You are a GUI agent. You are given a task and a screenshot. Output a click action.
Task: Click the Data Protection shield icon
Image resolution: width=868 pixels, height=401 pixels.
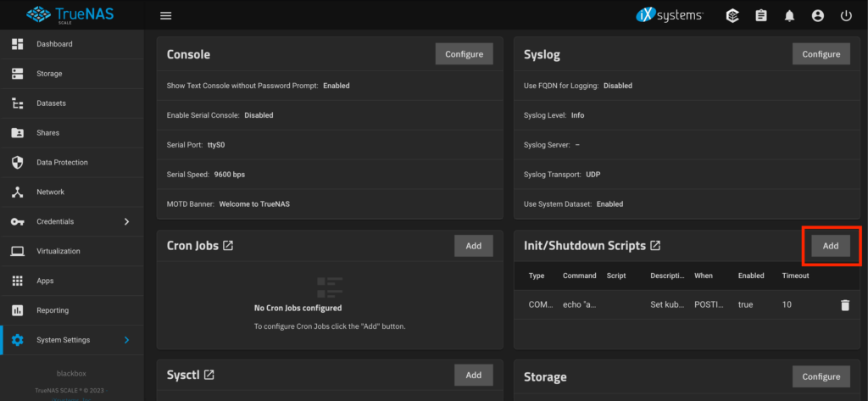tap(18, 162)
